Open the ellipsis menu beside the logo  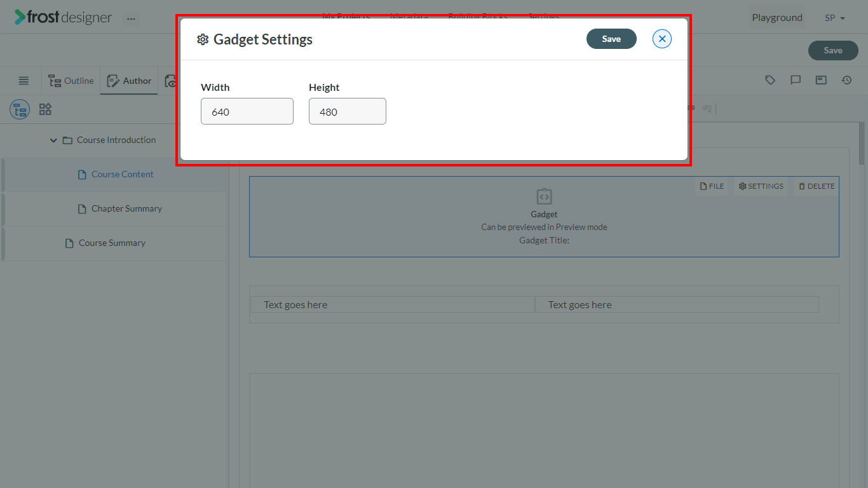point(131,18)
